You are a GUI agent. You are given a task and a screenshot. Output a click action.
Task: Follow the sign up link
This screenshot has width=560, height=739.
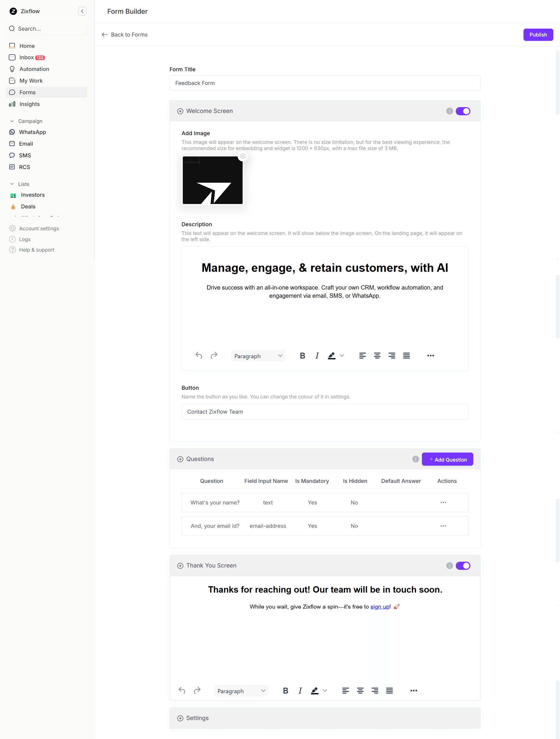[x=380, y=606]
